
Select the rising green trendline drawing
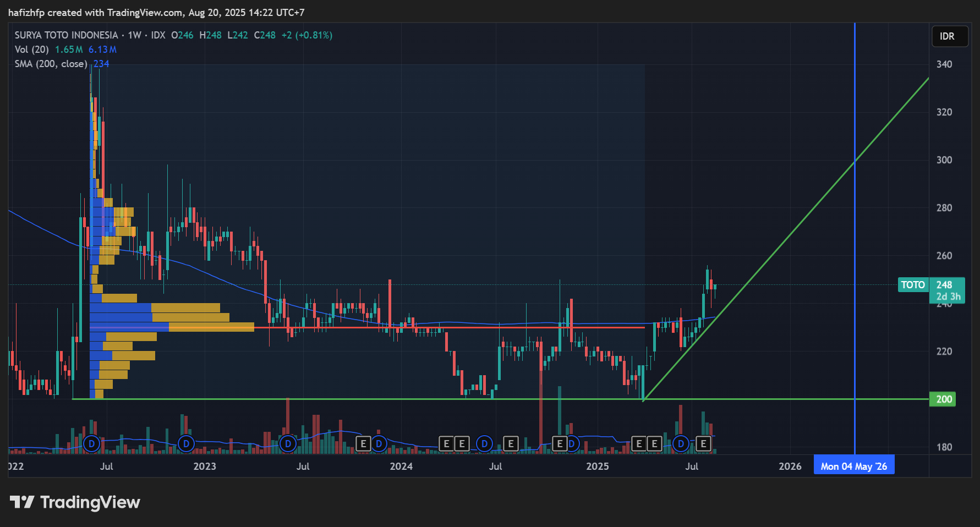pos(786,239)
